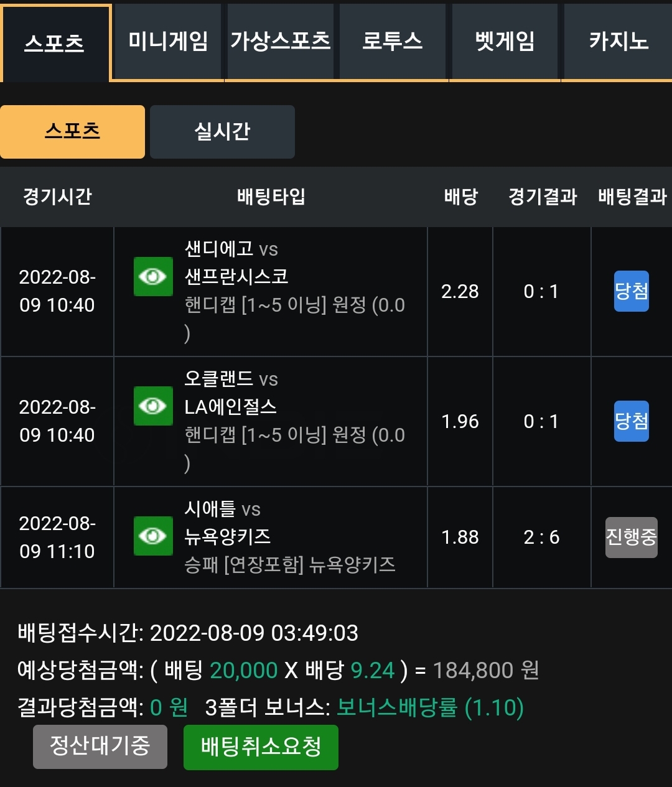
Task: Switch to the 가상스포츠 tab
Action: pyautogui.click(x=281, y=42)
